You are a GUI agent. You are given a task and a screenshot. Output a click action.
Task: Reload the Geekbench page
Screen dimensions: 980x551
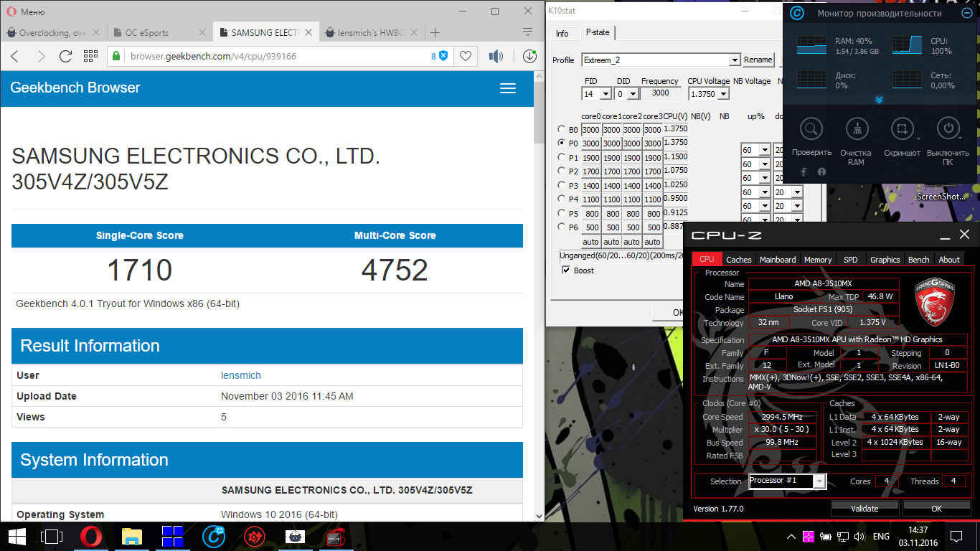(x=65, y=56)
